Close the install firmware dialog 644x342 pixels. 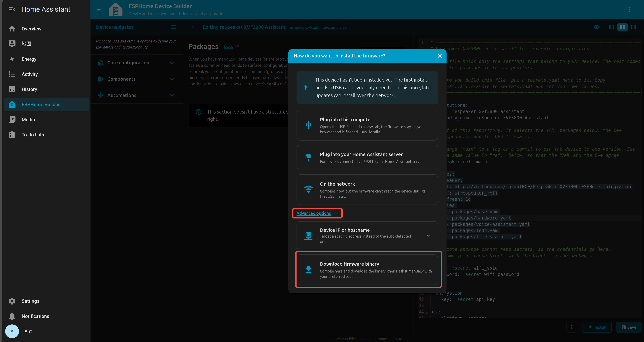click(439, 56)
